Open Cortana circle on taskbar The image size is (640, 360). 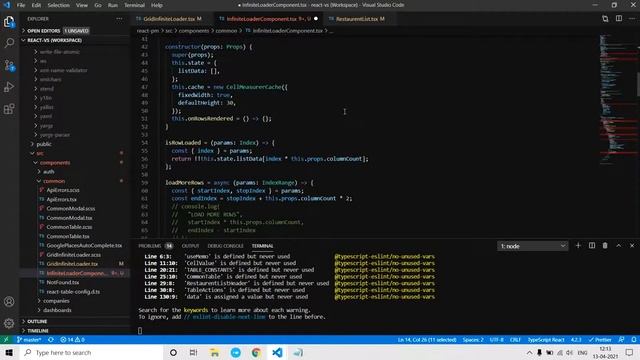(173, 352)
